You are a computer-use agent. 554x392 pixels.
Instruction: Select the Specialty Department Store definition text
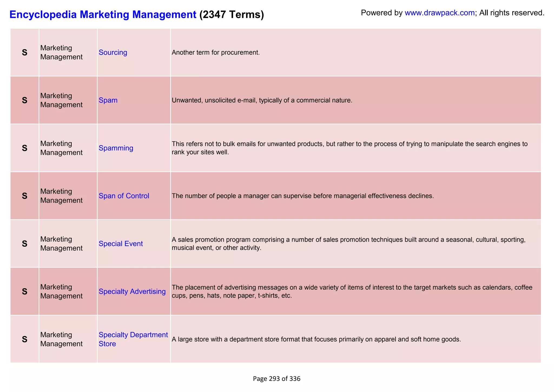316,339
